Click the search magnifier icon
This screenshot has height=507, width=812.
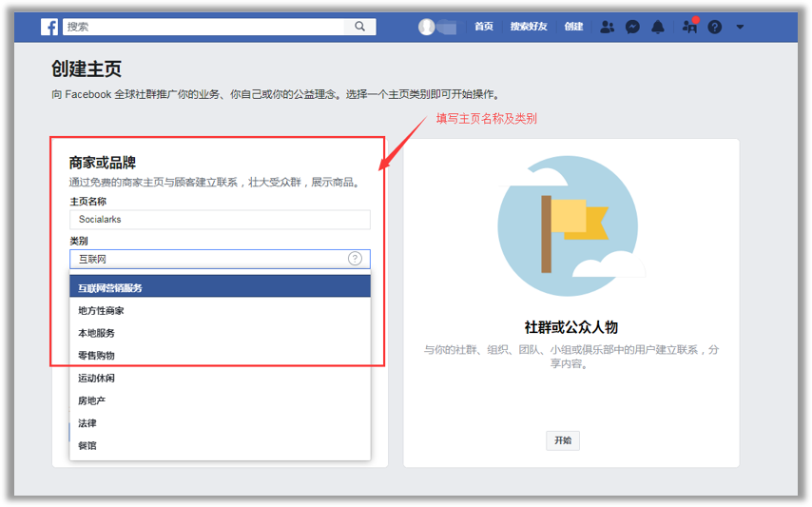pyautogui.click(x=360, y=27)
